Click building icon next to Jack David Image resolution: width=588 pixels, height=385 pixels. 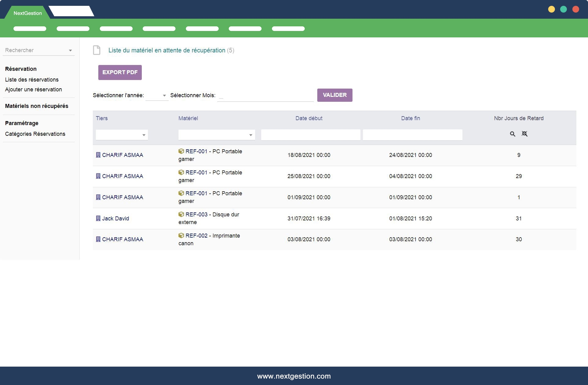point(98,218)
